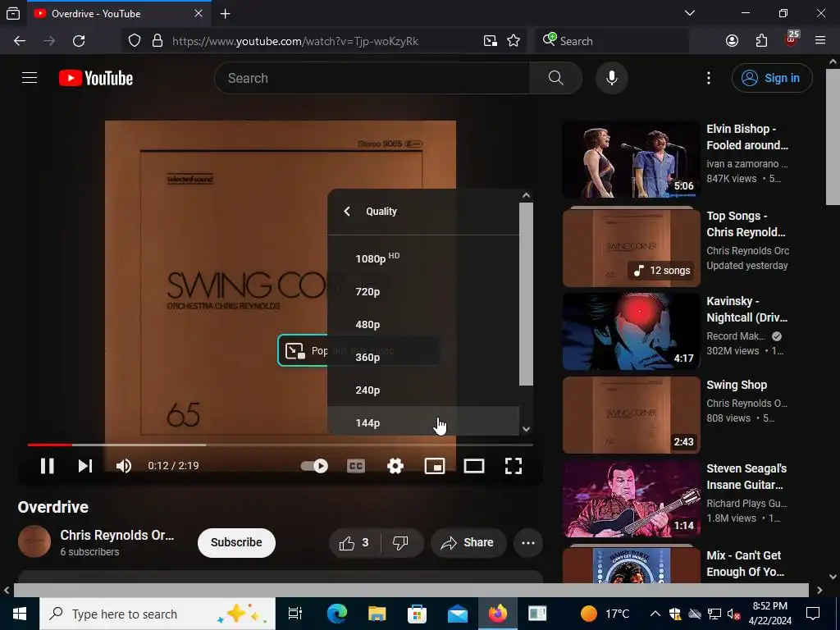Start voice search with the microphone icon

(x=611, y=78)
